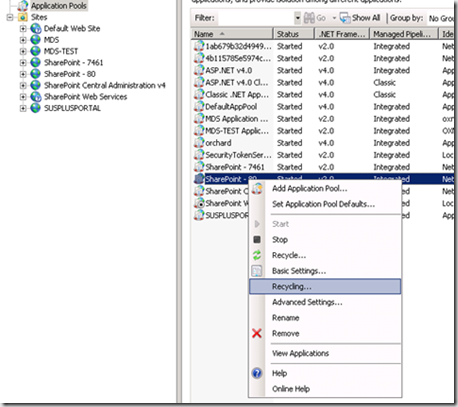This screenshot has height=407, width=458.
Task: Click the black Stop square icon
Action: (x=257, y=239)
